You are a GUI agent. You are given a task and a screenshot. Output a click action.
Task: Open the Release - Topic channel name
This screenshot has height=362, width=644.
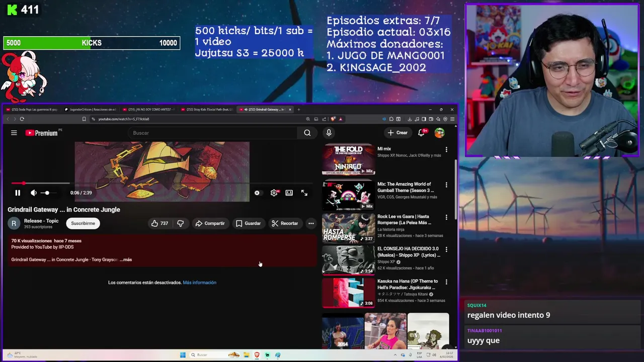pos(41,221)
